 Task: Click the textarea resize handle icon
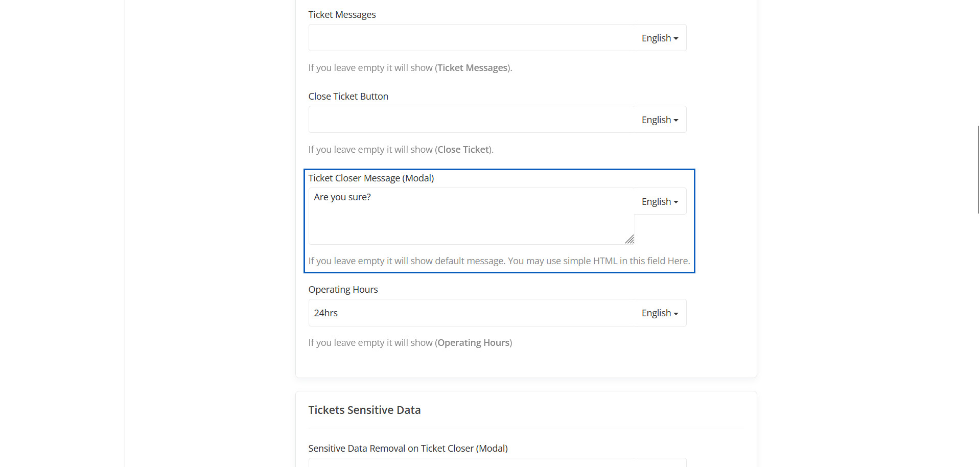click(629, 239)
